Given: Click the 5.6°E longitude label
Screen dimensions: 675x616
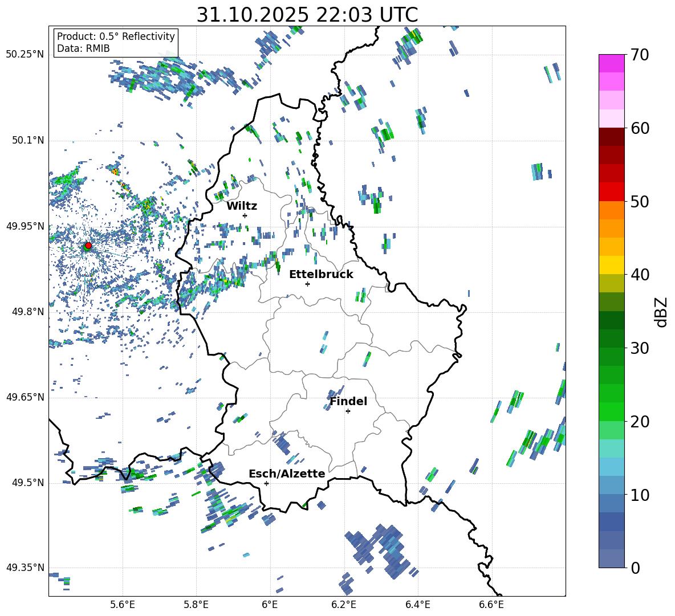Looking at the screenshot, I should click(x=122, y=605).
